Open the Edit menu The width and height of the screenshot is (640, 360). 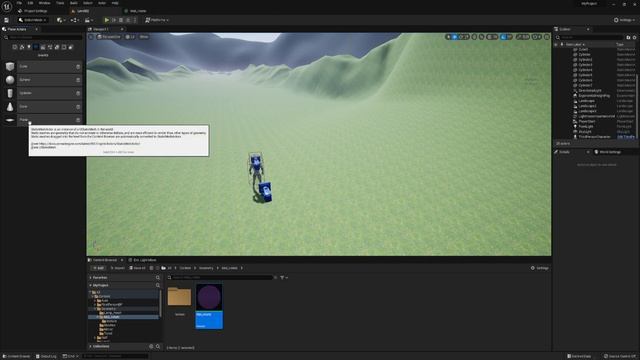pos(30,3)
